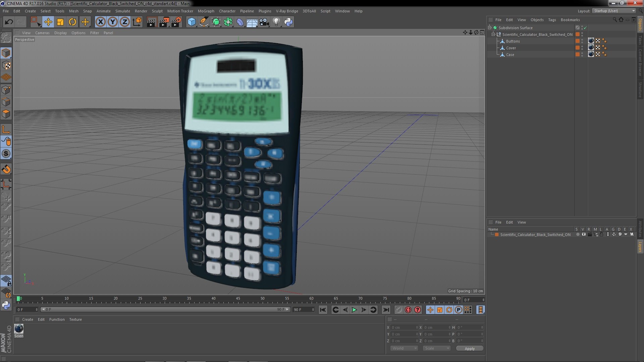
Task: Add a Camera object
Action: (264, 22)
